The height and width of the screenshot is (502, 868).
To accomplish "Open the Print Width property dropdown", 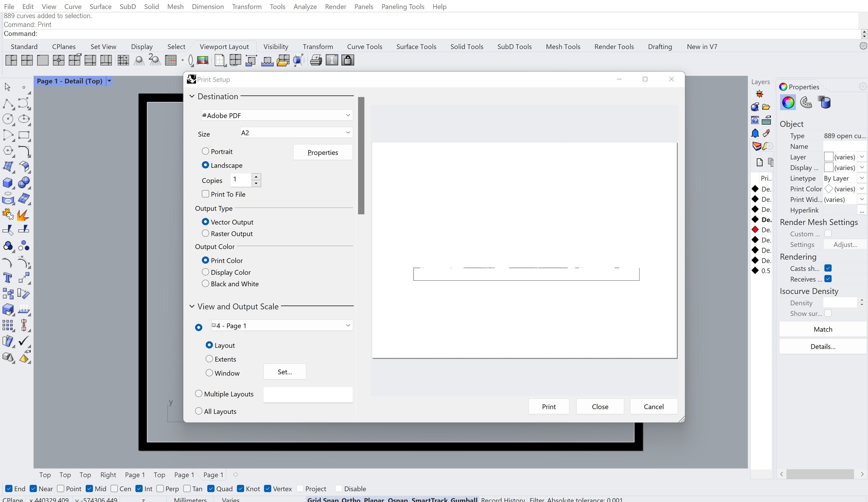I will point(862,199).
